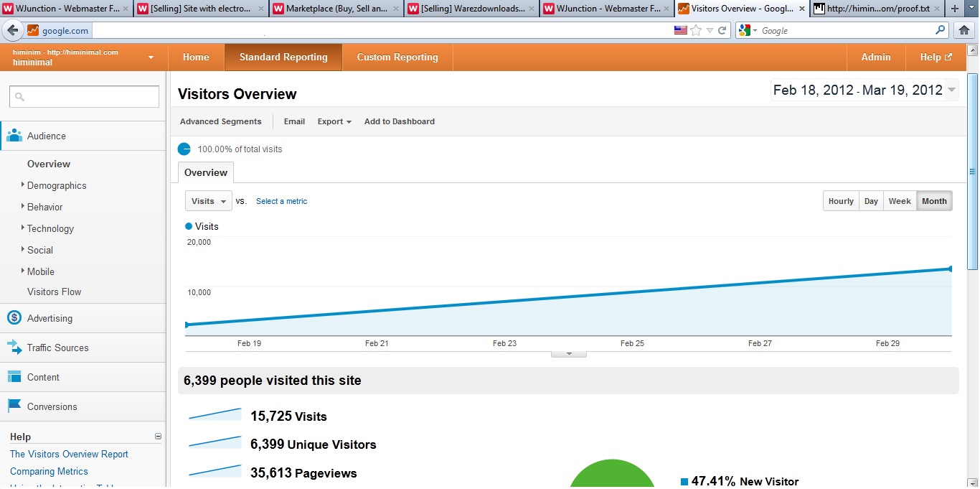Expand the Demographics tree item
The width and height of the screenshot is (980, 489).
[x=23, y=185]
